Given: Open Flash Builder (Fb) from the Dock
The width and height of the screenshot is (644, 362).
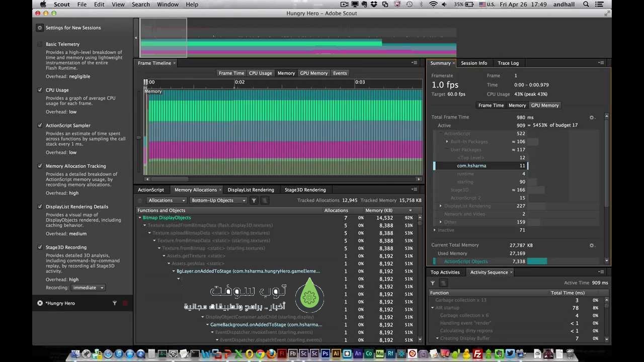Looking at the screenshot, I should pos(293,354).
